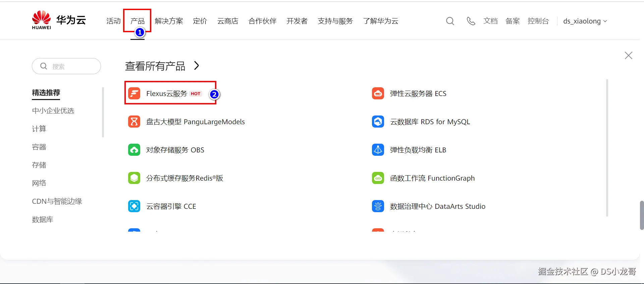
Task: Open 云容器引擎 CCE link
Action: 171,206
